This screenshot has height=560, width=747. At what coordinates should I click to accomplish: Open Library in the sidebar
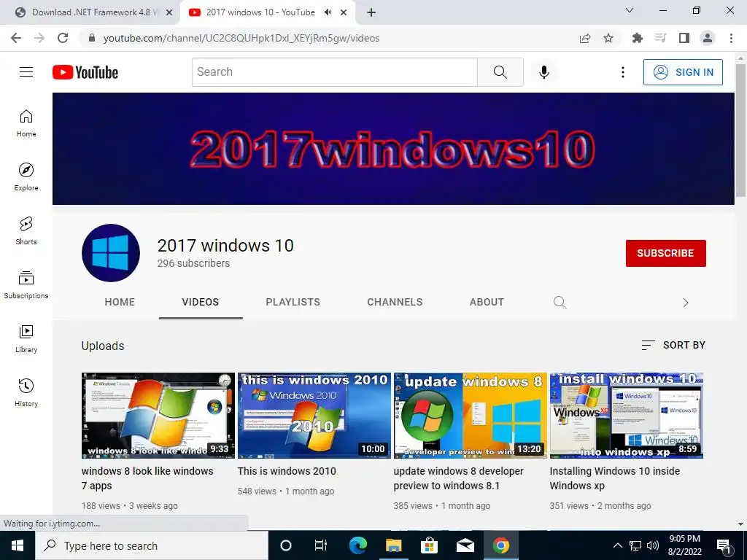pos(26,338)
